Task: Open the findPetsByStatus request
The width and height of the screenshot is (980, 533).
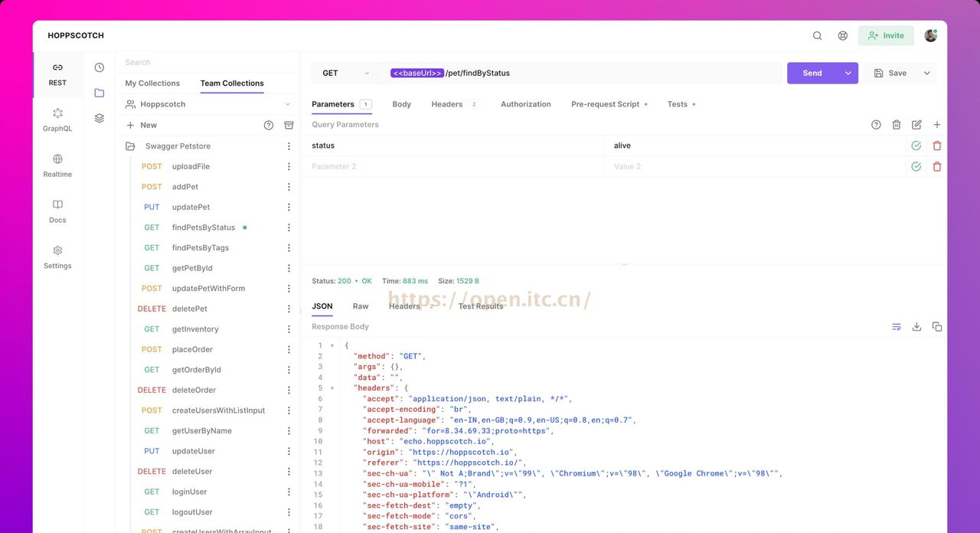Action: pyautogui.click(x=204, y=227)
